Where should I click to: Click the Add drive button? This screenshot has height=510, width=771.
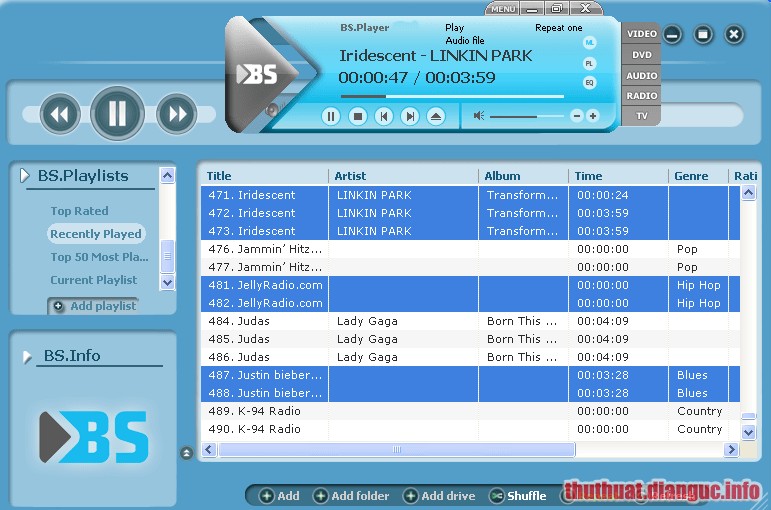(x=440, y=496)
